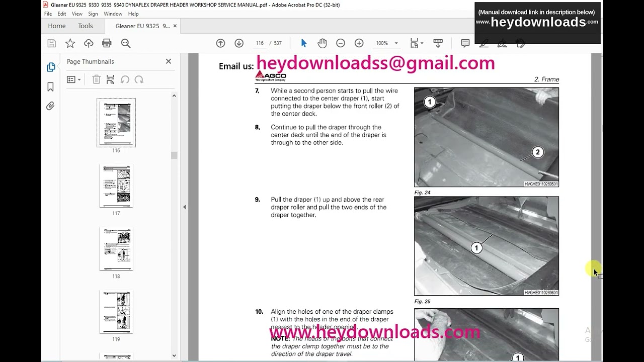Zoom out with the minus icon
Viewport: 644px width, 362px height.
coord(341,43)
